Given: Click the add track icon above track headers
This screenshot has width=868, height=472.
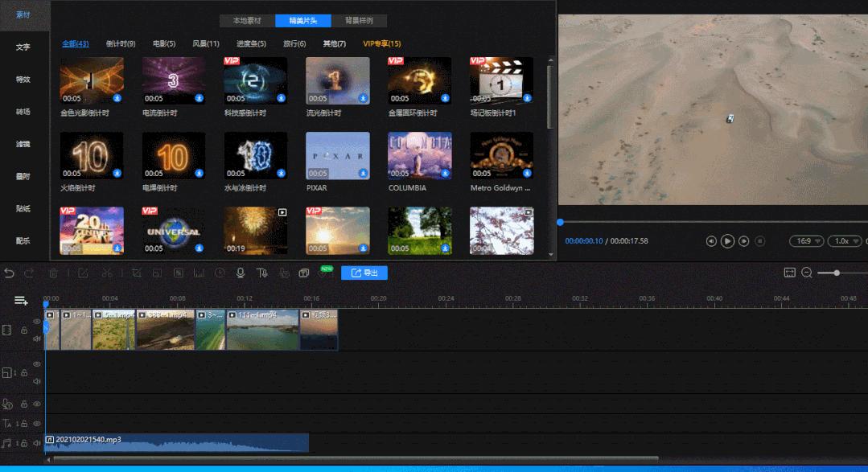Looking at the screenshot, I should coord(21,301).
